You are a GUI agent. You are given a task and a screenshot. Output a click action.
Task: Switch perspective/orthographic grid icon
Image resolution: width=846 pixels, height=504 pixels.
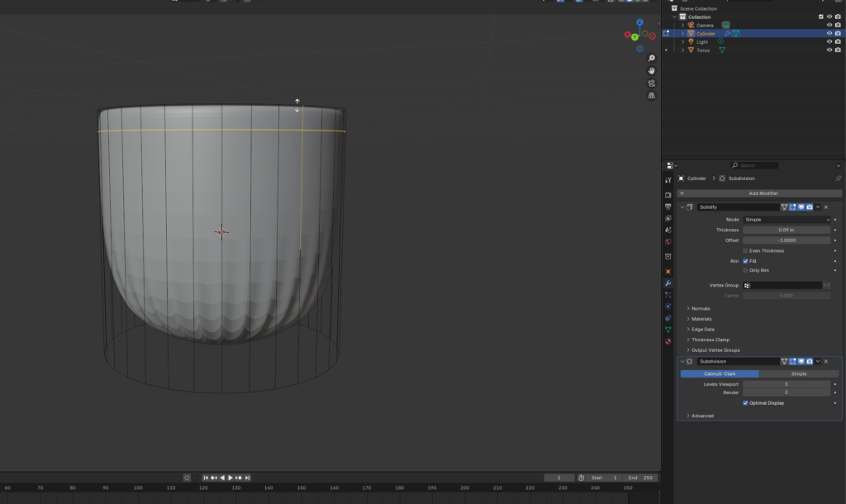[652, 96]
